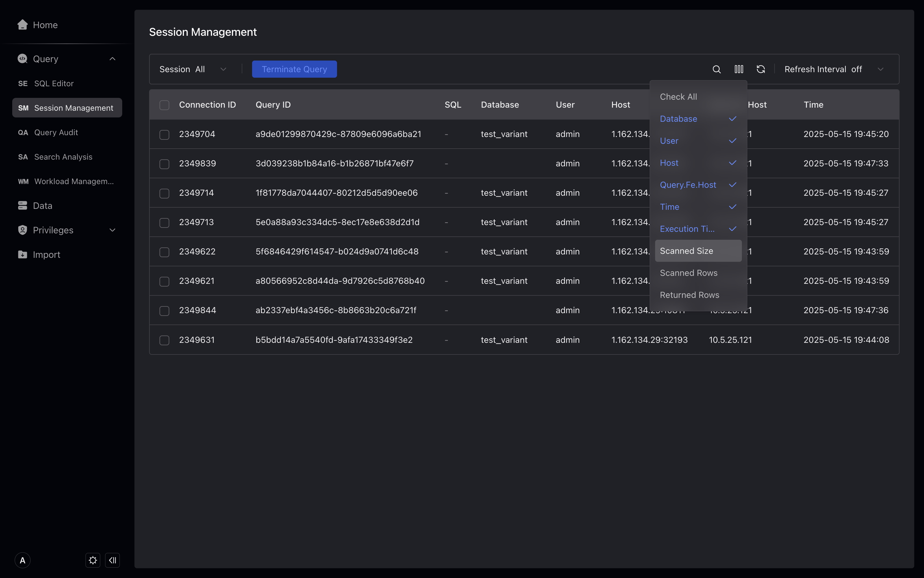Click query ID a9de01299870429c-87809e6096a6ba21

[338, 134]
